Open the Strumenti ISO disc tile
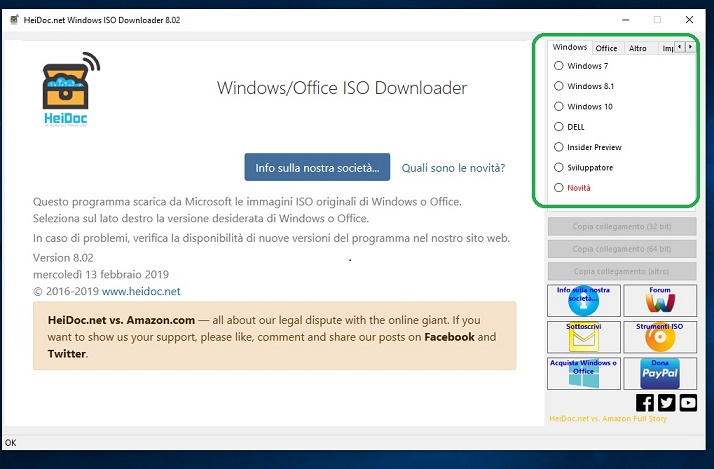This screenshot has width=714, height=469. click(660, 337)
